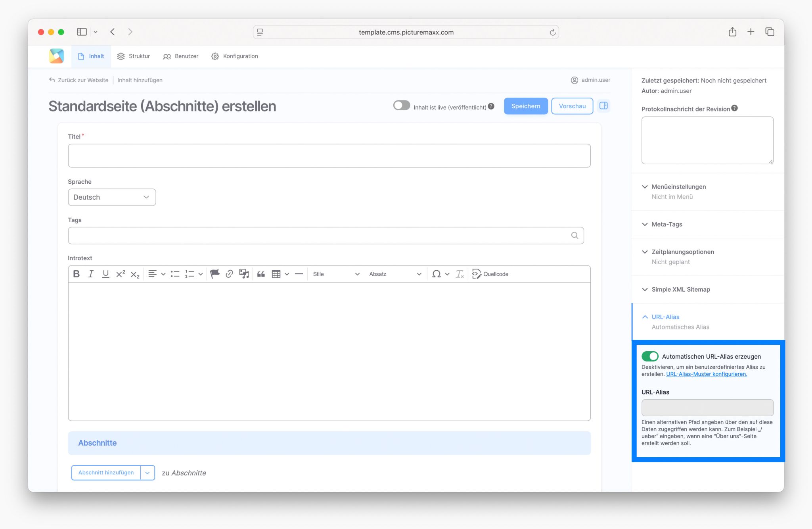Enable 'Inhalt ist live' publish switch
This screenshot has width=812, height=529.
401,106
